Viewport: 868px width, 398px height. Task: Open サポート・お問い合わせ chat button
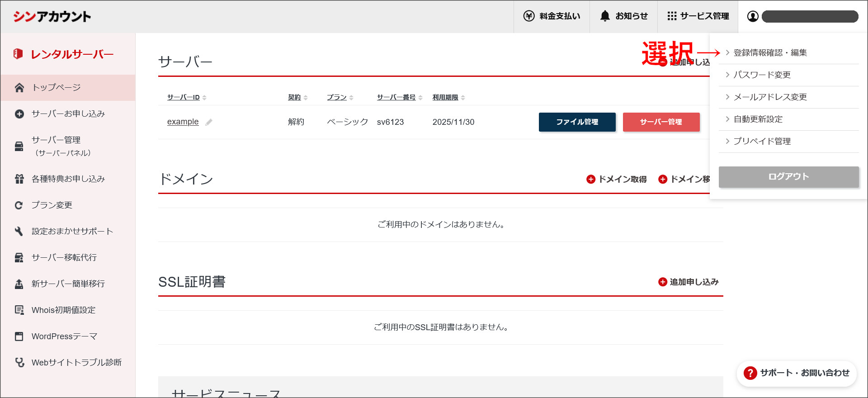797,373
